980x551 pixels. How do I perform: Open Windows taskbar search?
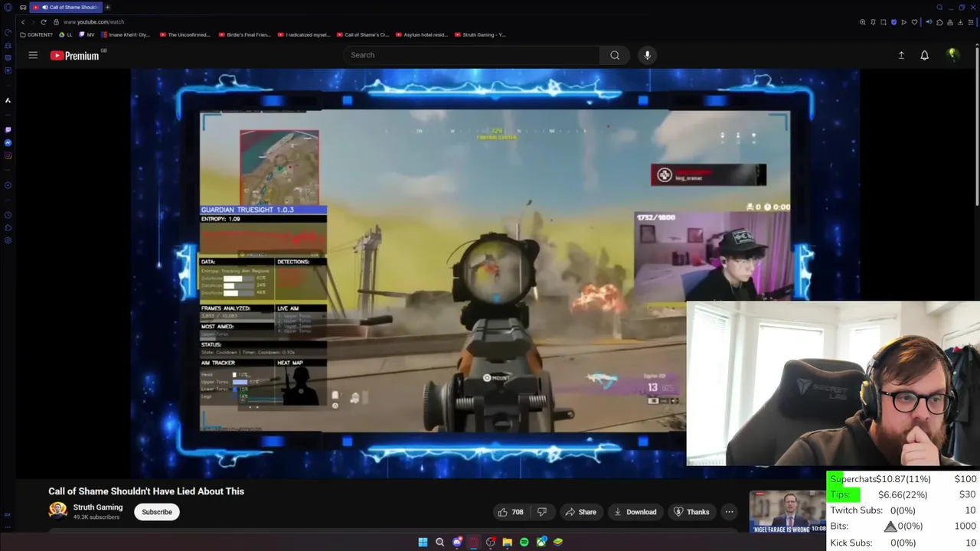click(x=439, y=542)
